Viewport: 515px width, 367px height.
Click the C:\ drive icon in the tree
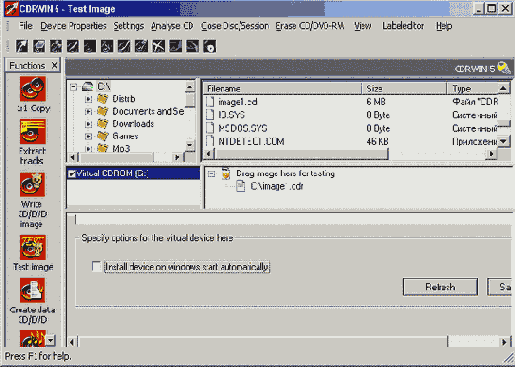coord(87,86)
